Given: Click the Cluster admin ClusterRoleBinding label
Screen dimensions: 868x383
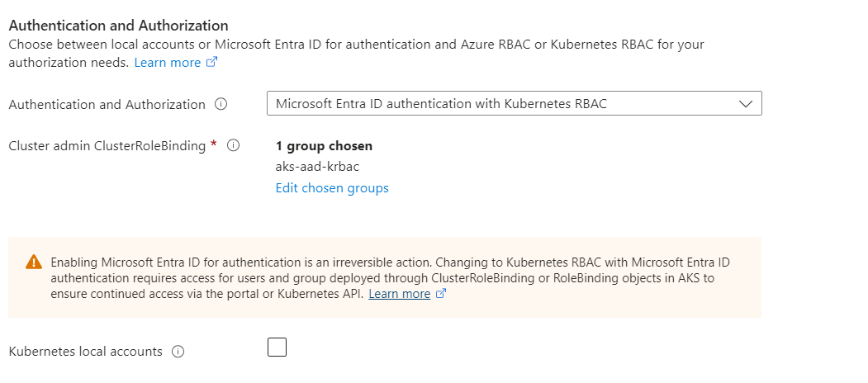Looking at the screenshot, I should pos(107,146).
